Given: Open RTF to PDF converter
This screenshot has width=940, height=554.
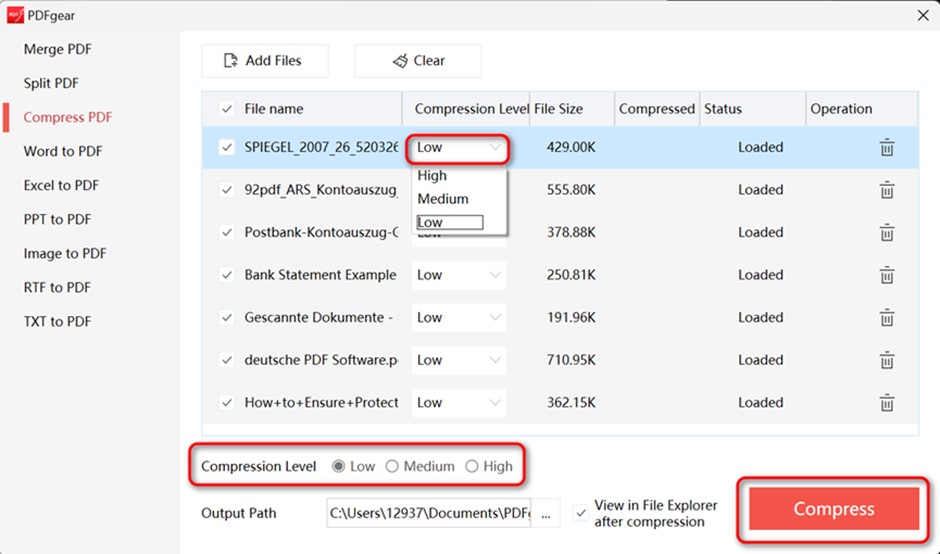Looking at the screenshot, I should [58, 288].
